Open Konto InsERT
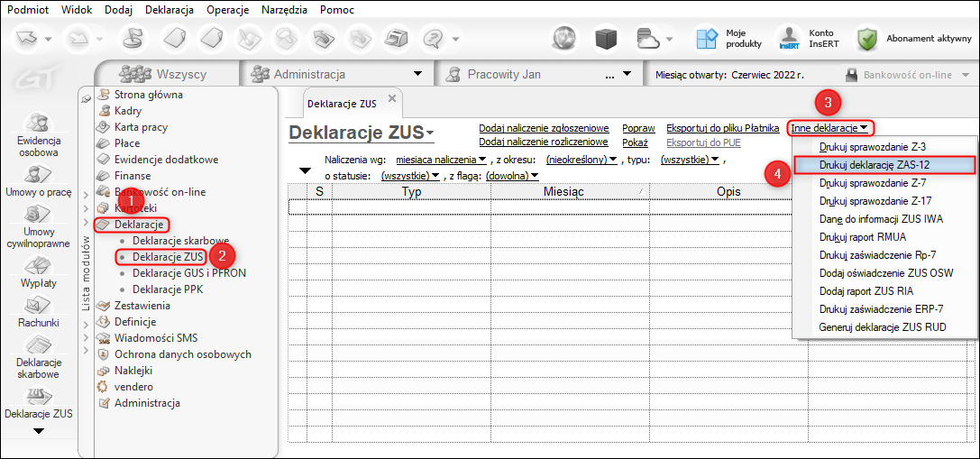 click(810, 39)
